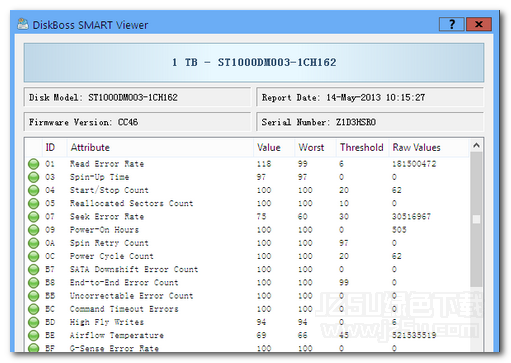Click raw value 181500472
The height and width of the screenshot is (363, 511).
point(414,164)
